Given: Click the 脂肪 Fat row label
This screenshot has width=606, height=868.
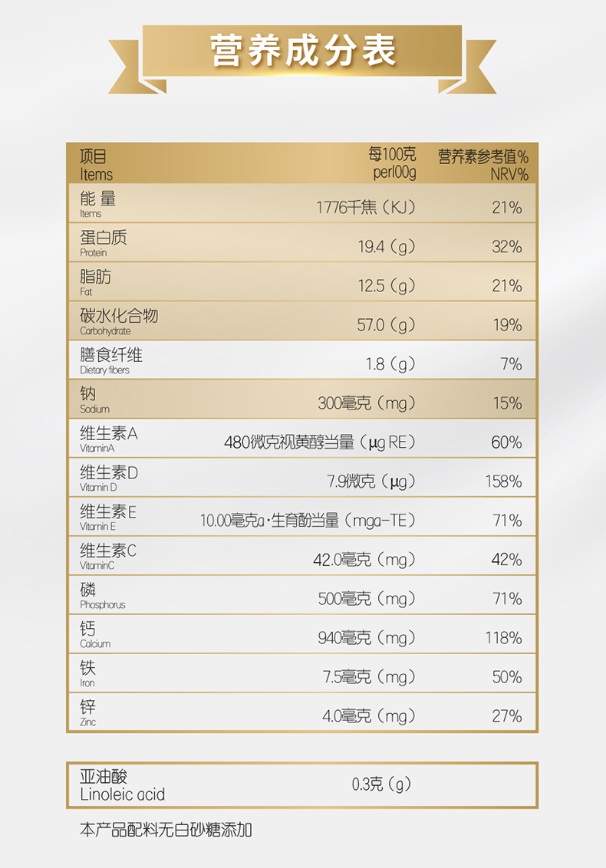Looking at the screenshot, I should pos(95,281).
